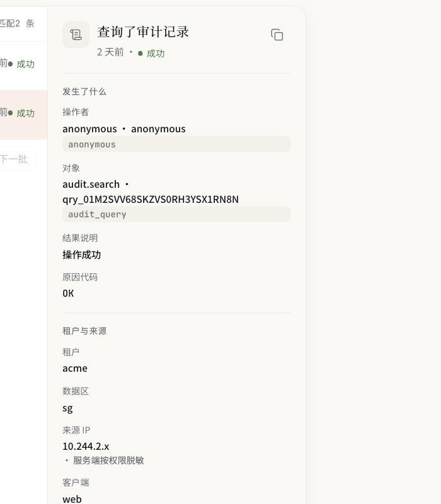Click the 来源 IP field label

pyautogui.click(x=76, y=430)
